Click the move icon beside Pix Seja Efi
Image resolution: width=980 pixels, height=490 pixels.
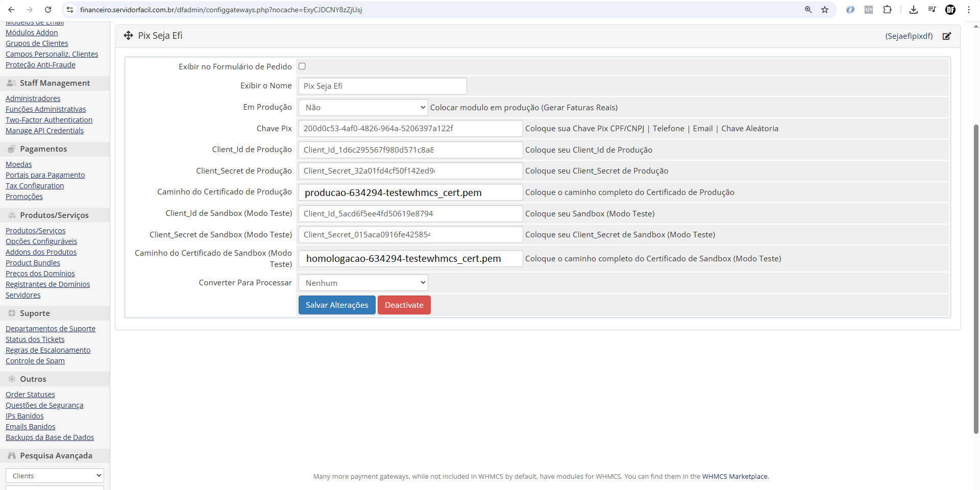[128, 35]
